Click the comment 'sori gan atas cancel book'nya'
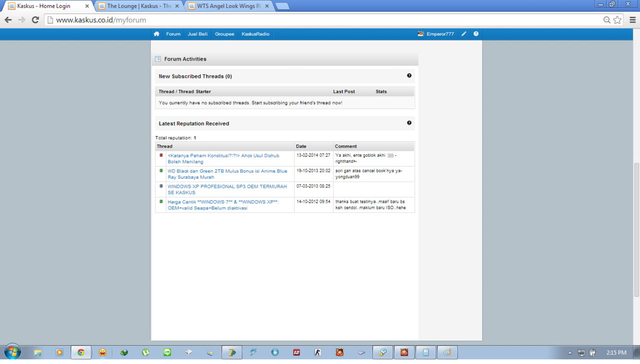This screenshot has width=640, height=364. tap(368, 174)
